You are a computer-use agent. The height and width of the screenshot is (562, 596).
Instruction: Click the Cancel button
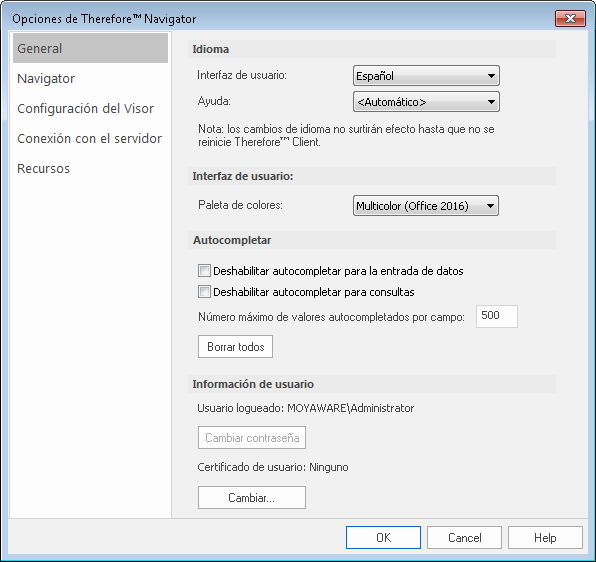464,537
